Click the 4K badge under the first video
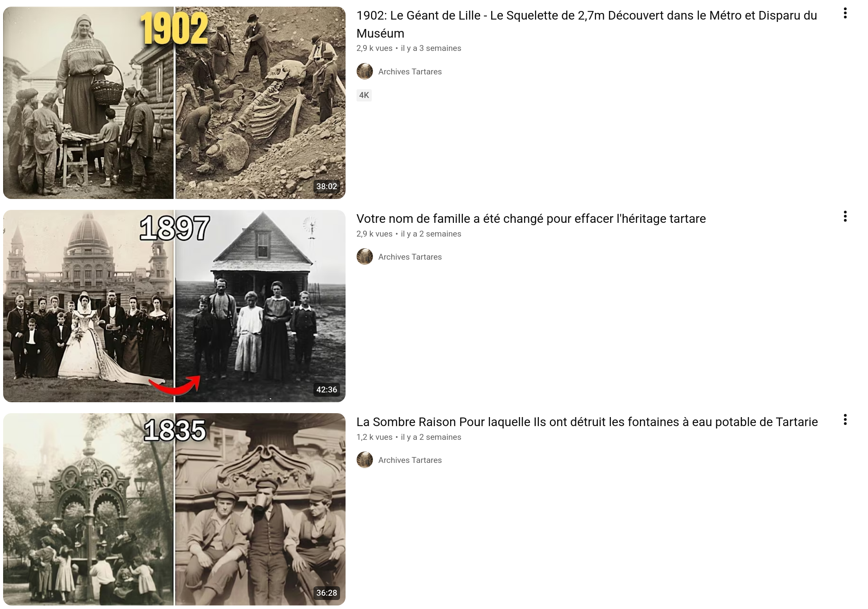Screen dimensions: 868x609 (364, 95)
